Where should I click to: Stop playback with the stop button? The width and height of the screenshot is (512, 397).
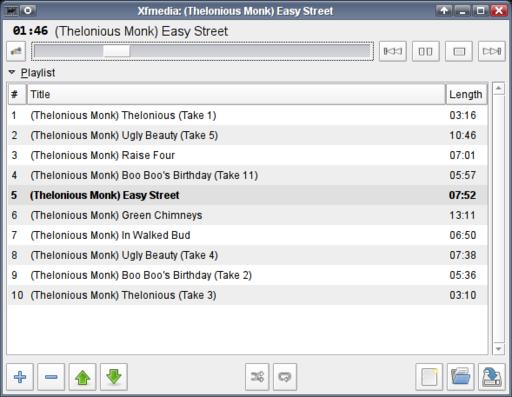point(459,51)
